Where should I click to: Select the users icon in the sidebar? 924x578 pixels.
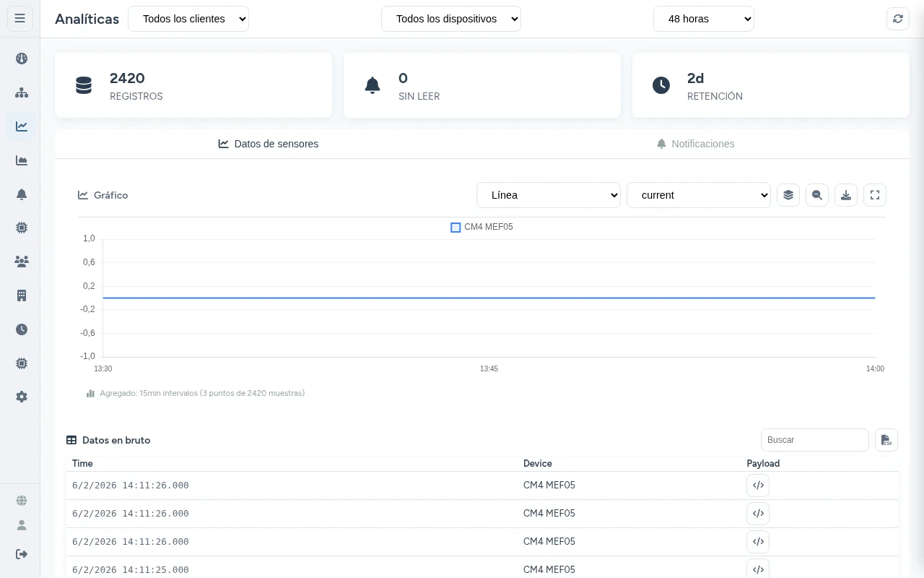pos(22,261)
